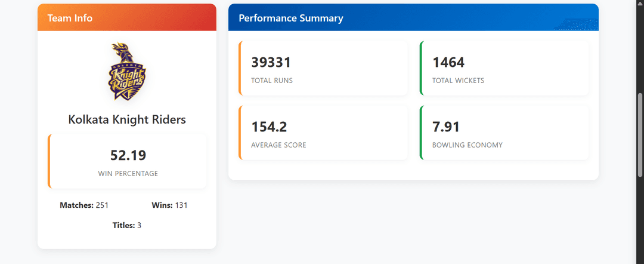Select the 154.2 average score value
This screenshot has height=264, width=644.
269,127
